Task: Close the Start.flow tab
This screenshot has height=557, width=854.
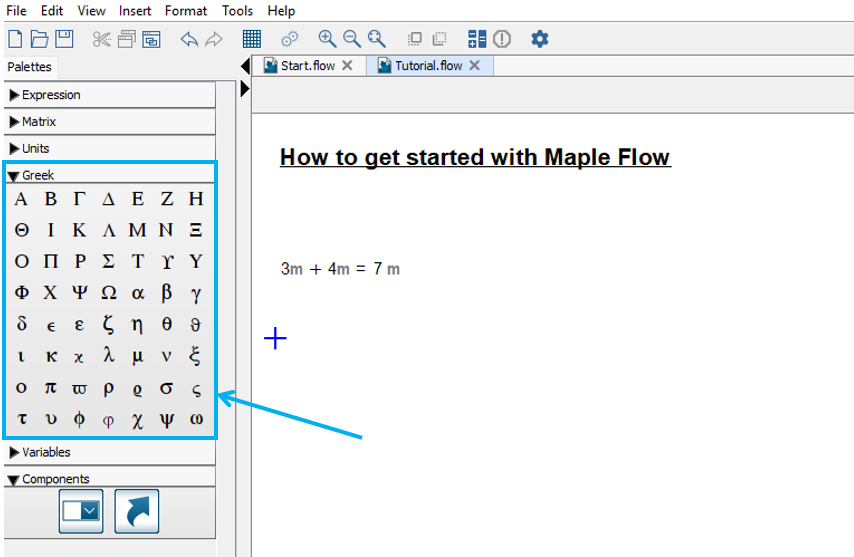Action: tap(347, 66)
